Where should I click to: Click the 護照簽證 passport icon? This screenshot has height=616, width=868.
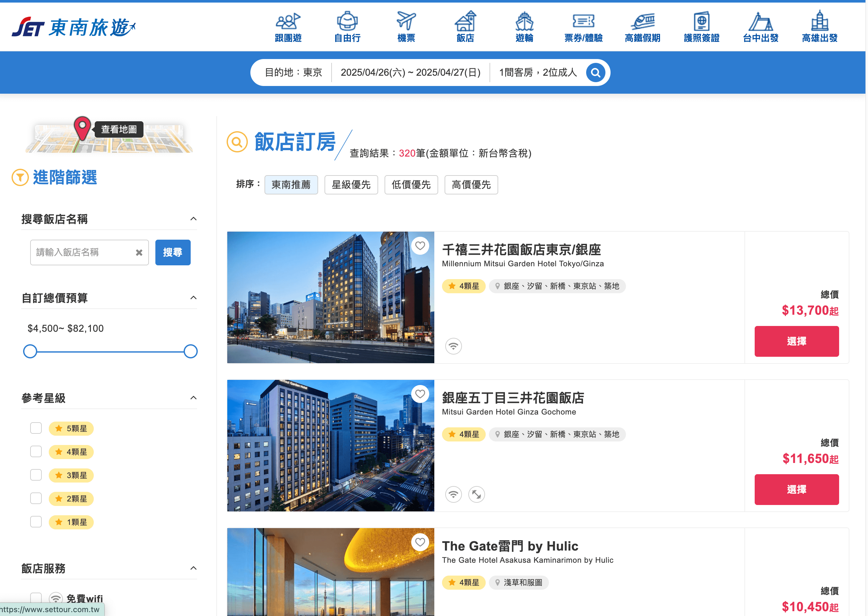click(x=701, y=21)
